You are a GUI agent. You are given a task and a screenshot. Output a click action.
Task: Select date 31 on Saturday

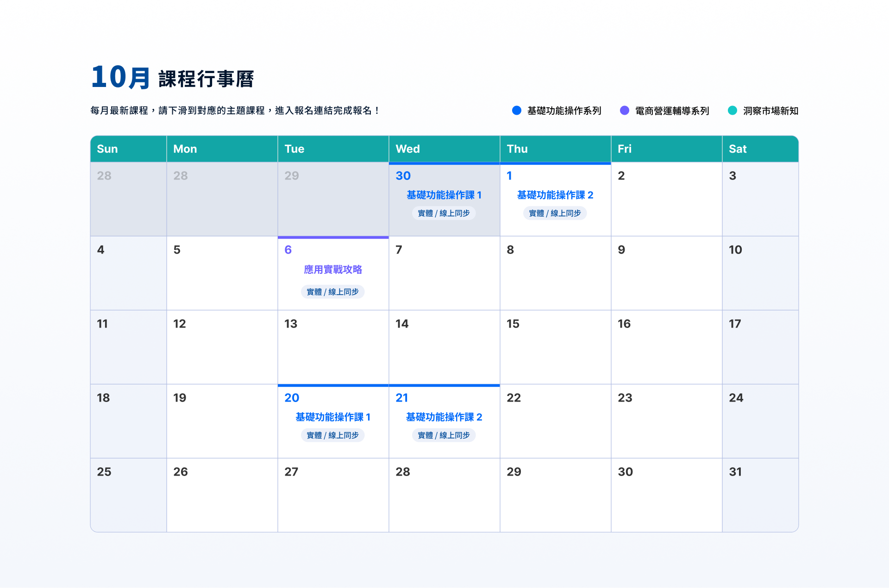[x=735, y=472]
